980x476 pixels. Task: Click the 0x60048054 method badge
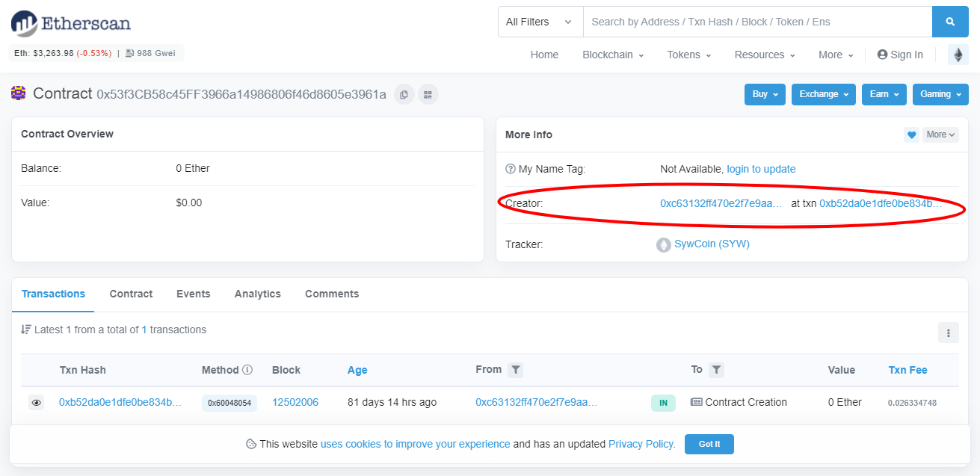tap(229, 403)
